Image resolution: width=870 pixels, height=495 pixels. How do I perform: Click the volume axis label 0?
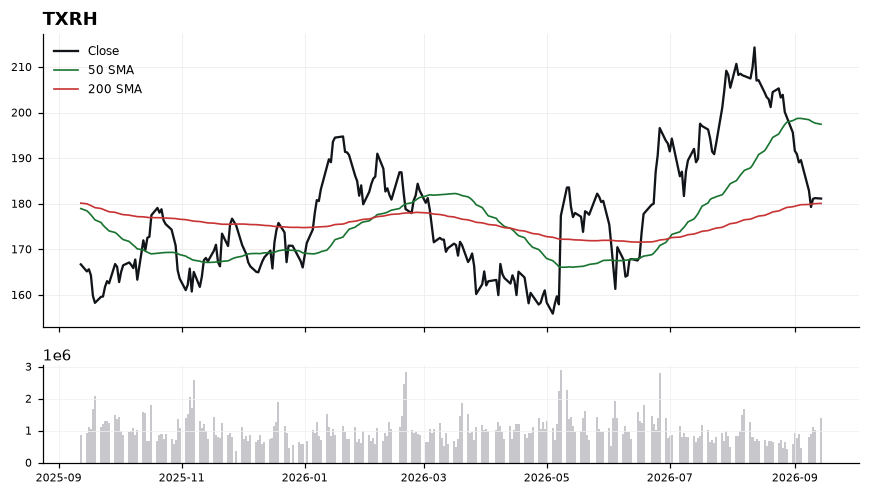29,463
